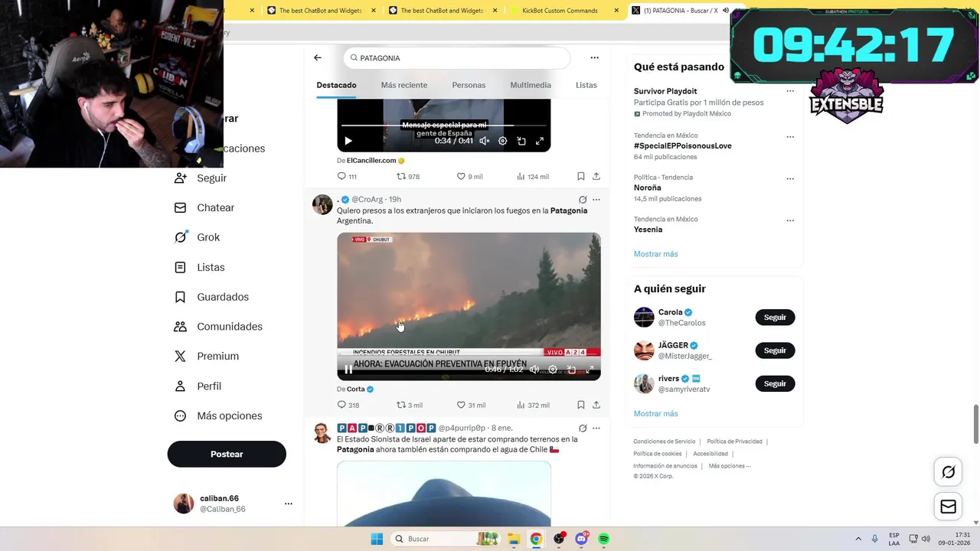Open options for Noroña trend
This screenshot has width=980, height=551.
click(790, 178)
